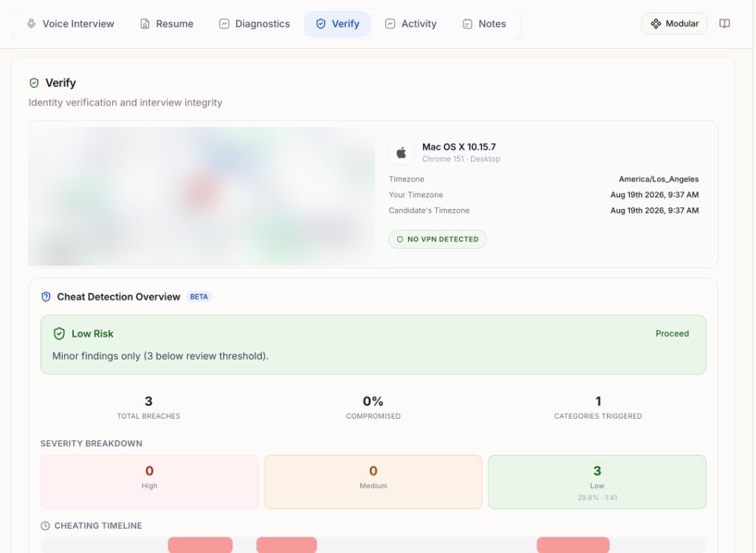Viewport: 756px width, 553px height.
Task: Click the 29.8% · 1:41 text
Action: tap(597, 497)
